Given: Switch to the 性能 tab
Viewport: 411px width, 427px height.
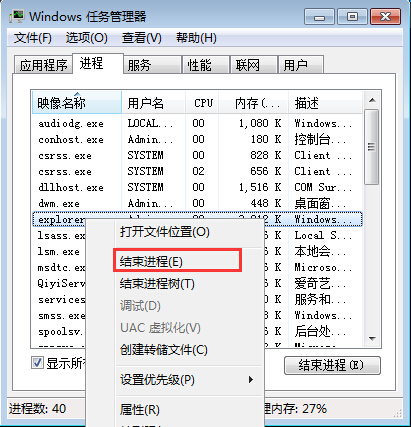Looking at the screenshot, I should point(206,65).
